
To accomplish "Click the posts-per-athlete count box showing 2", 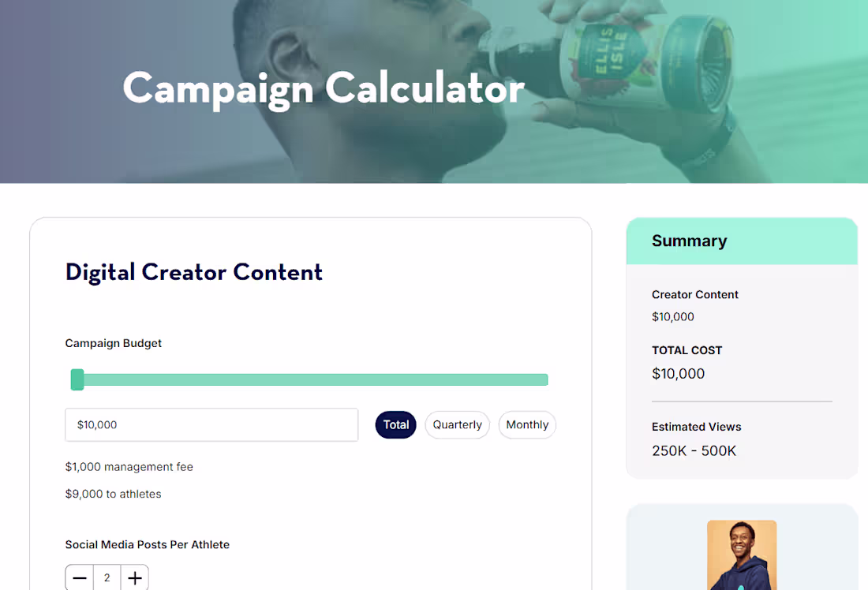I will click(107, 577).
